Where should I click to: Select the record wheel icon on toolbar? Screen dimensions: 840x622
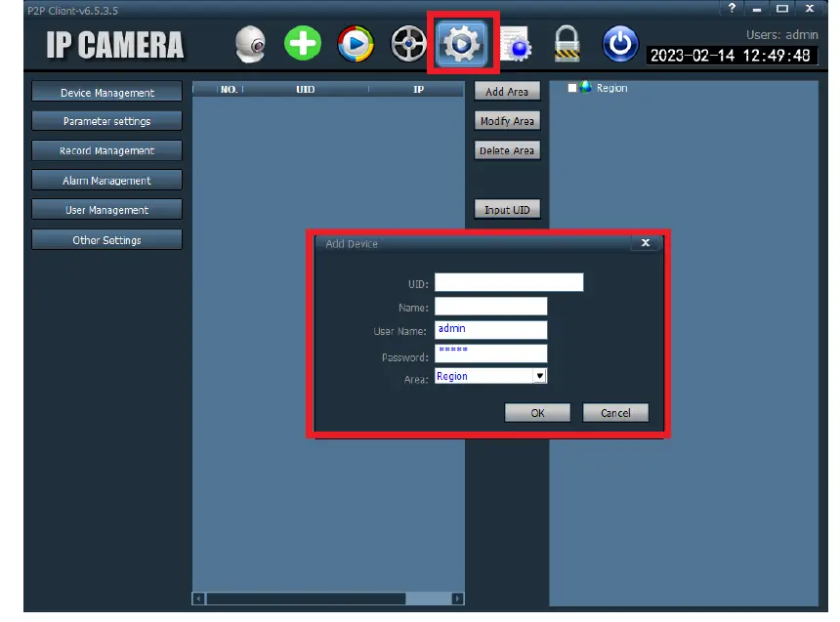408,43
